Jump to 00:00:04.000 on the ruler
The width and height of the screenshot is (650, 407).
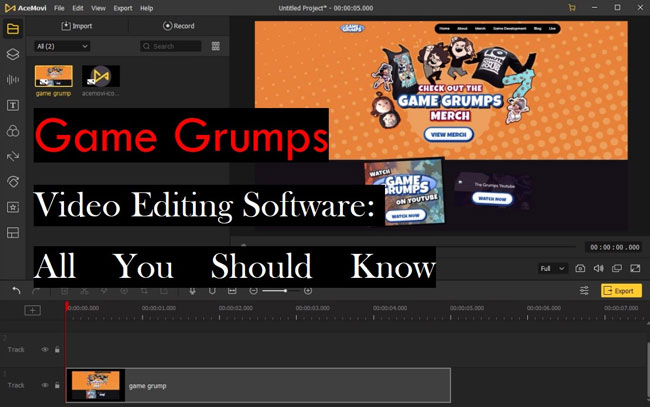click(x=390, y=308)
